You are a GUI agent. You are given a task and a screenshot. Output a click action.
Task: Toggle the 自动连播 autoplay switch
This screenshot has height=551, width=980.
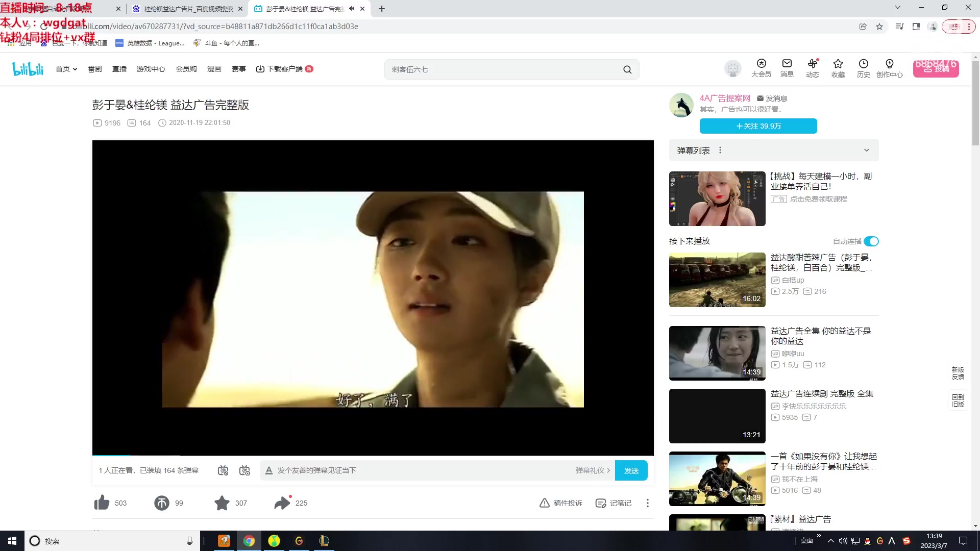[871, 241]
